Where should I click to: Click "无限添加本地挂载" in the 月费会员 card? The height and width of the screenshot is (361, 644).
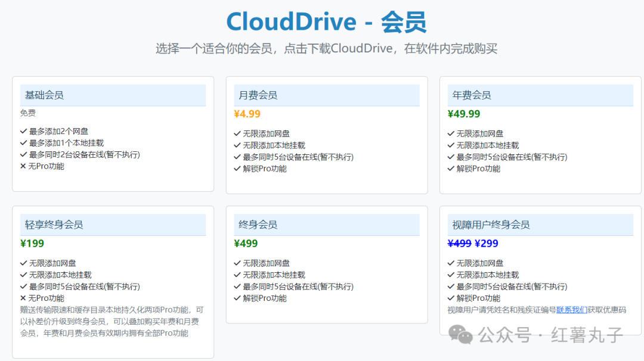(274, 145)
